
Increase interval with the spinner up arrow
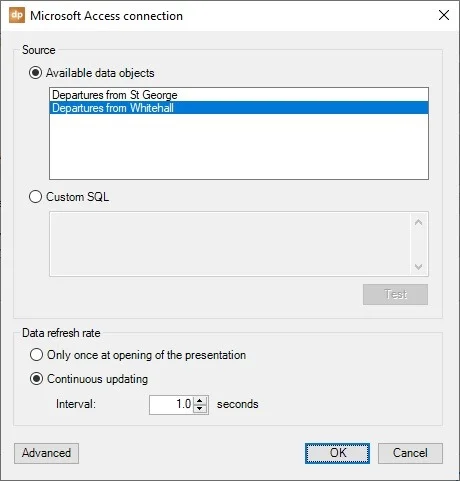[200, 401]
